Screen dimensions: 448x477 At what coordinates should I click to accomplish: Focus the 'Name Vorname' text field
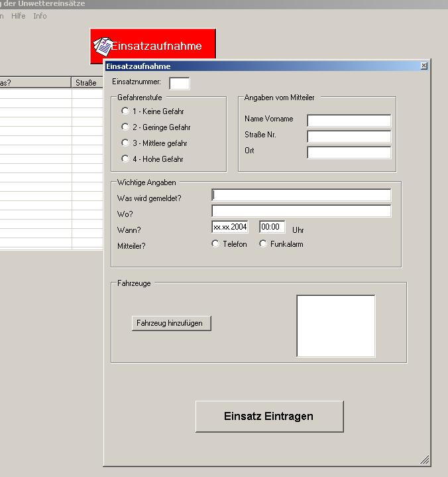tap(349, 121)
